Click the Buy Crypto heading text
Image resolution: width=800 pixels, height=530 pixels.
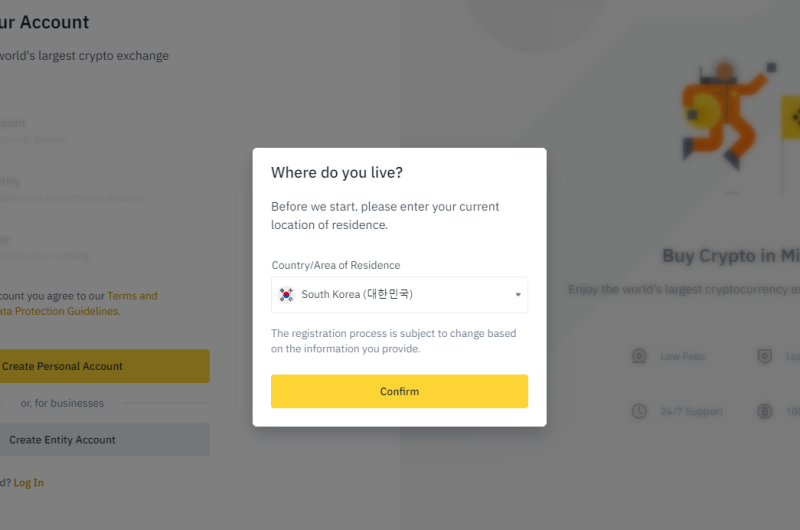click(x=730, y=256)
